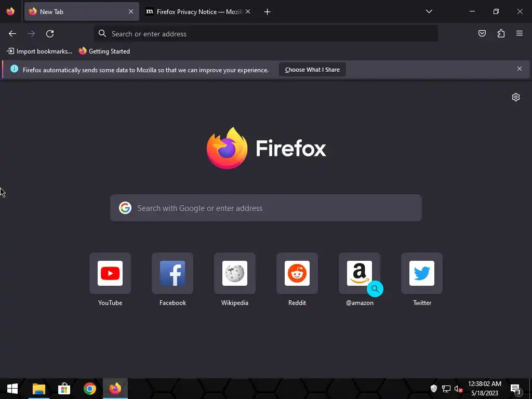Open the Wikipedia shortcut tile
532x399 pixels.
click(x=235, y=273)
